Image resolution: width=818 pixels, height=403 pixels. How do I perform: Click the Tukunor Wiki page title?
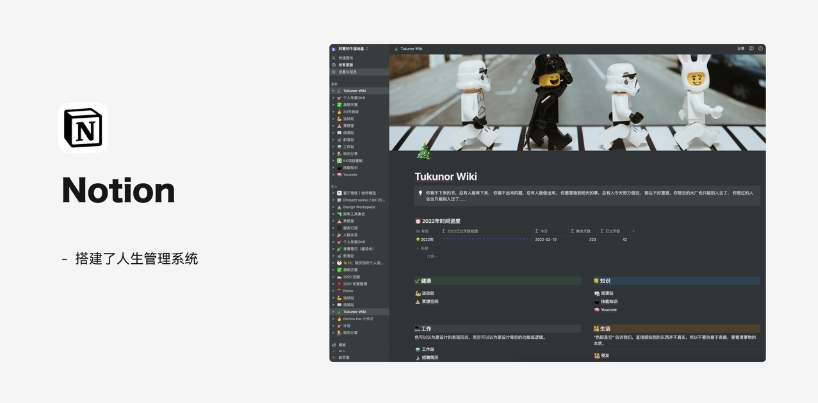coord(446,176)
